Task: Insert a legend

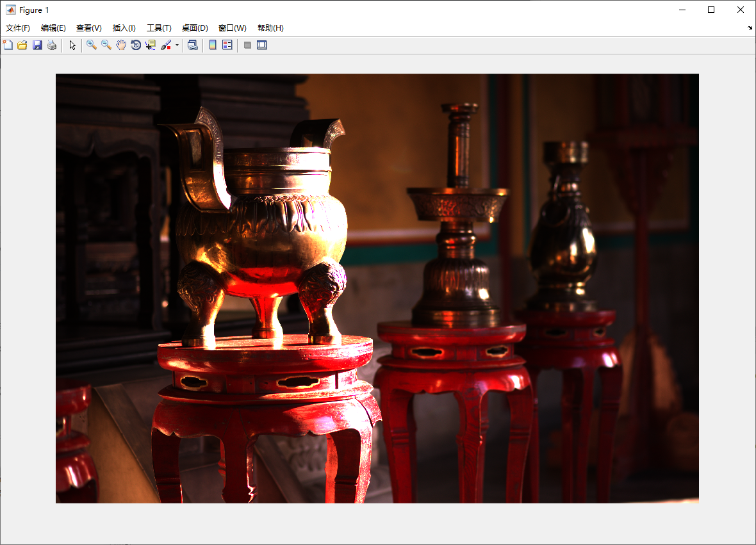Action: [x=227, y=45]
